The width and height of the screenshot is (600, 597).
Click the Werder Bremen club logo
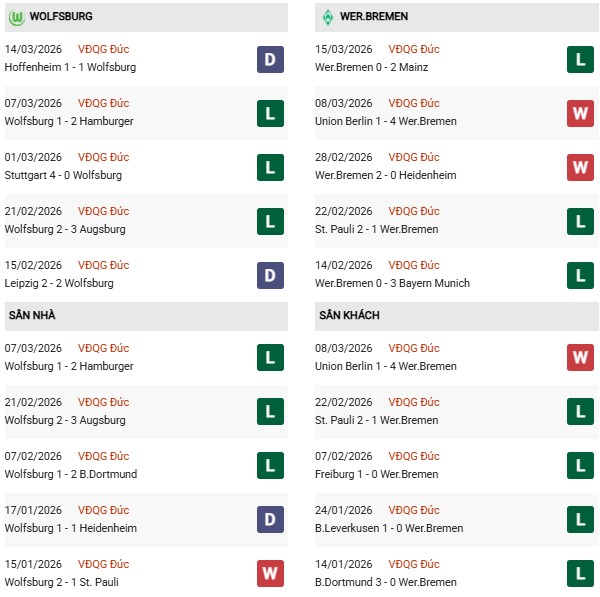click(327, 17)
